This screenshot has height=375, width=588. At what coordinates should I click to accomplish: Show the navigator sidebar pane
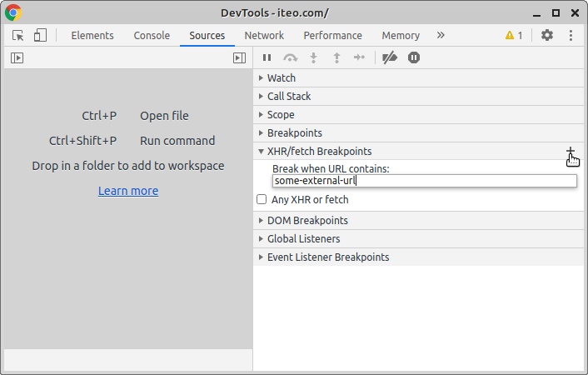coord(17,57)
